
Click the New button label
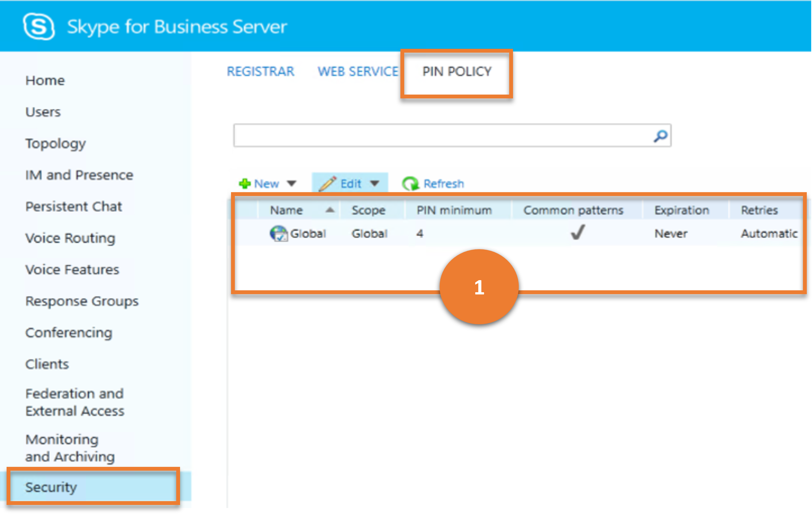(266, 183)
